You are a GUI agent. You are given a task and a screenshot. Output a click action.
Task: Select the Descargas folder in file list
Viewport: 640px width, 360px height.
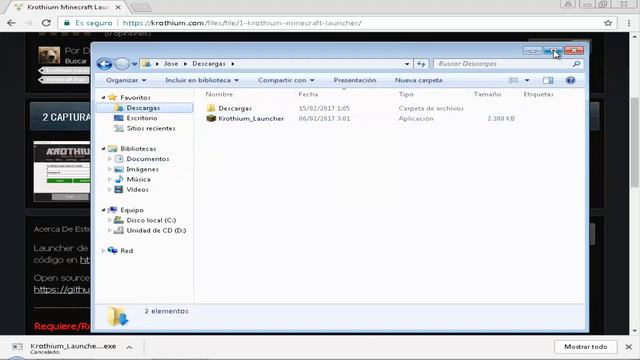tap(235, 108)
